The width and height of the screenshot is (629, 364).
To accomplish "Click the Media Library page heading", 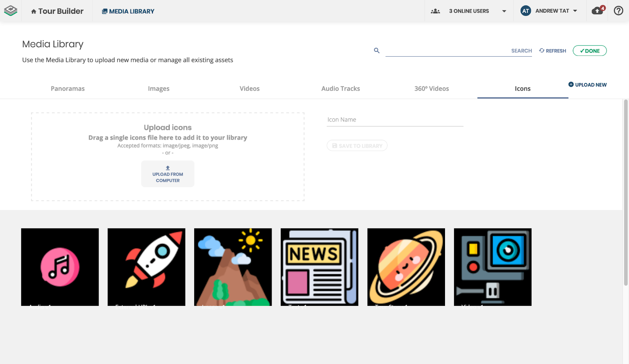I will (53, 44).
